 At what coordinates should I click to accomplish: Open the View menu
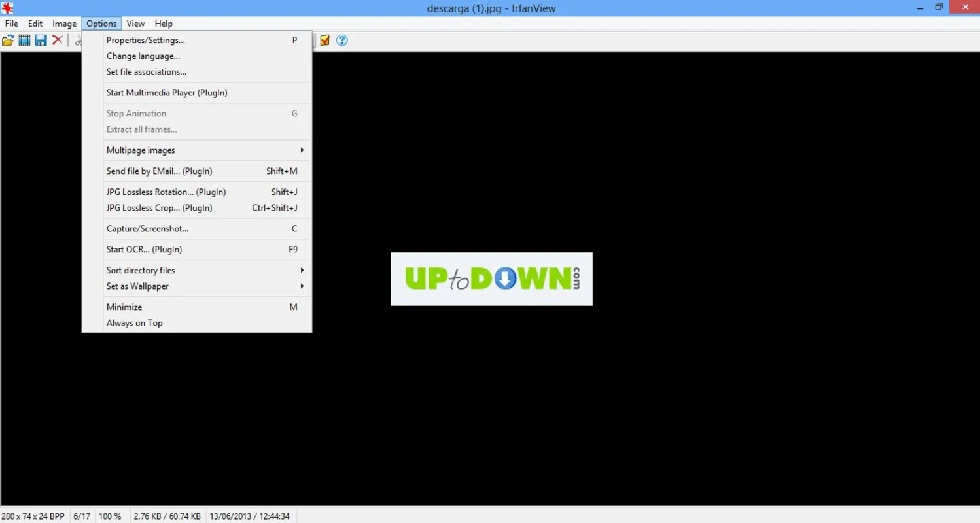[x=135, y=24]
